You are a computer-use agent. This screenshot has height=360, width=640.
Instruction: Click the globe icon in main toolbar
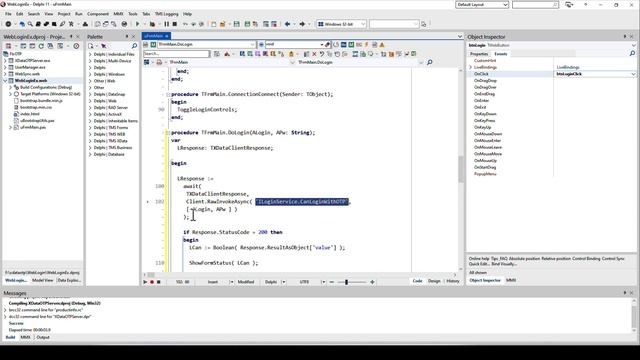(124, 24)
